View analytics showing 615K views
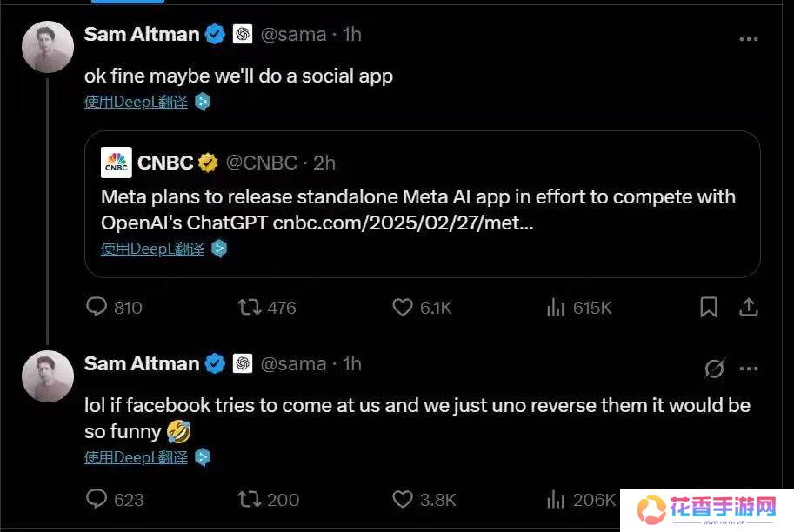 (x=556, y=307)
